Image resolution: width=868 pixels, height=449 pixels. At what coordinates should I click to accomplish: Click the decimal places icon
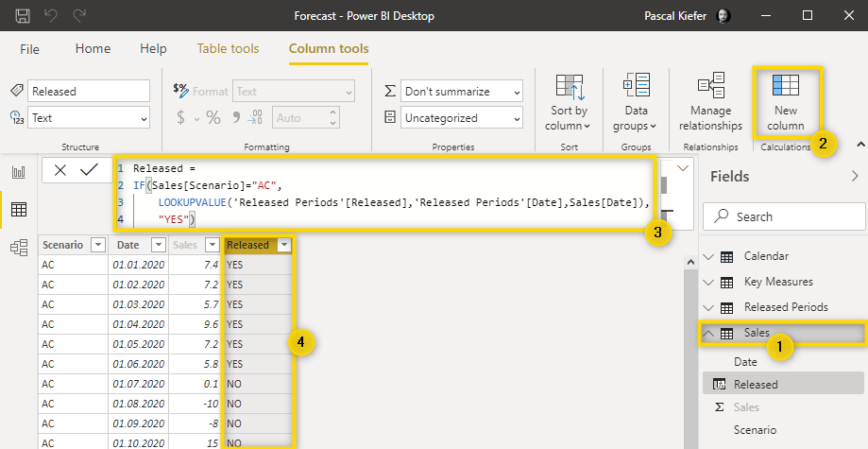[x=255, y=117]
